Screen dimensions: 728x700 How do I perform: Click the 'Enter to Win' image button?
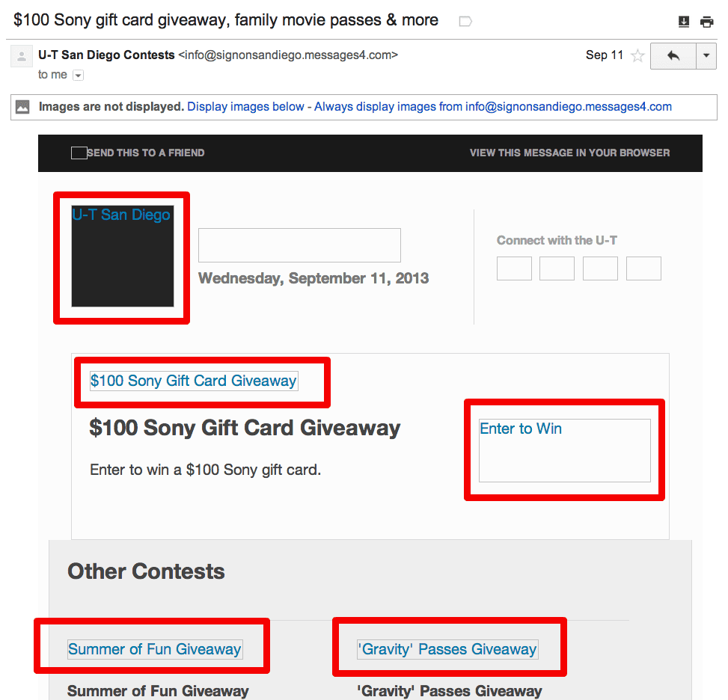click(x=564, y=449)
